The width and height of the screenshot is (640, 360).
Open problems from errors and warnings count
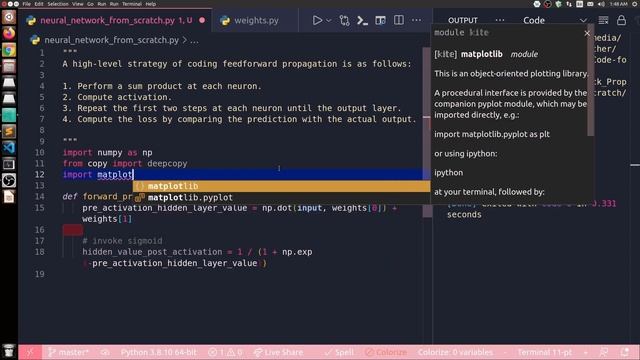click(x=225, y=352)
